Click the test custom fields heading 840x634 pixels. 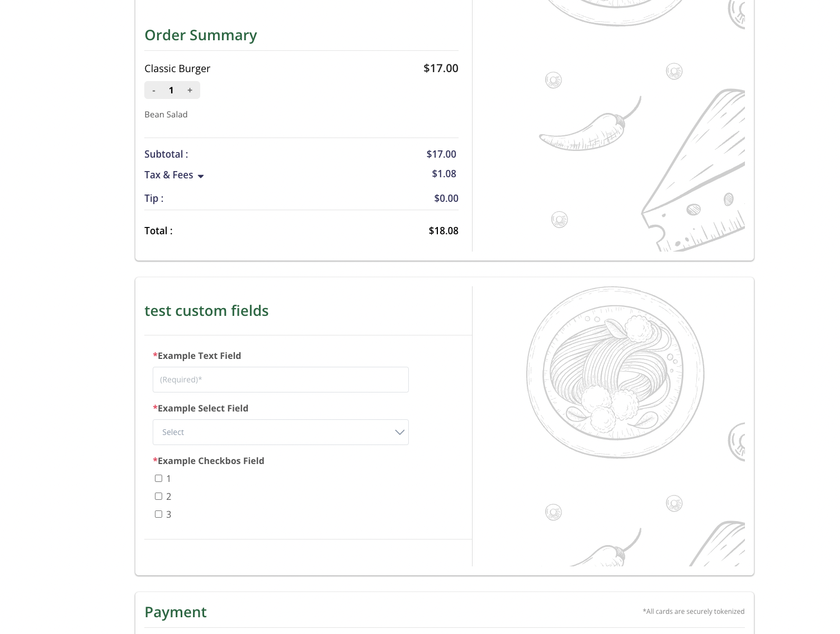[x=206, y=311]
